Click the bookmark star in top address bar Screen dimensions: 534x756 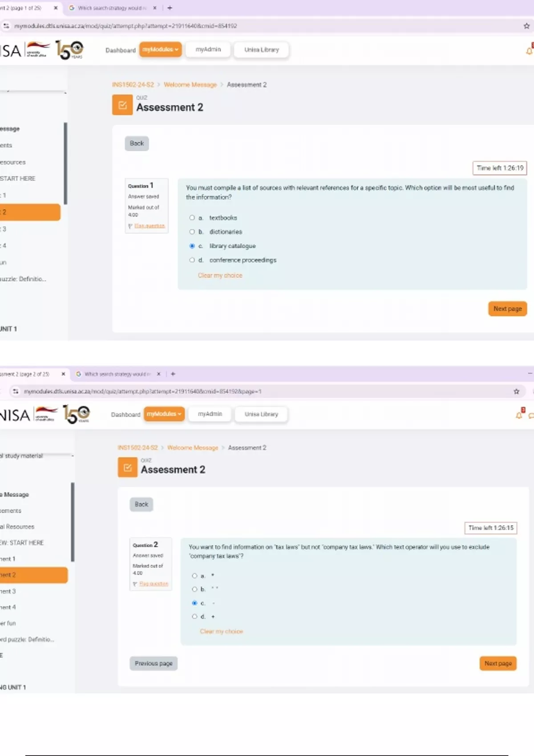pos(526,26)
